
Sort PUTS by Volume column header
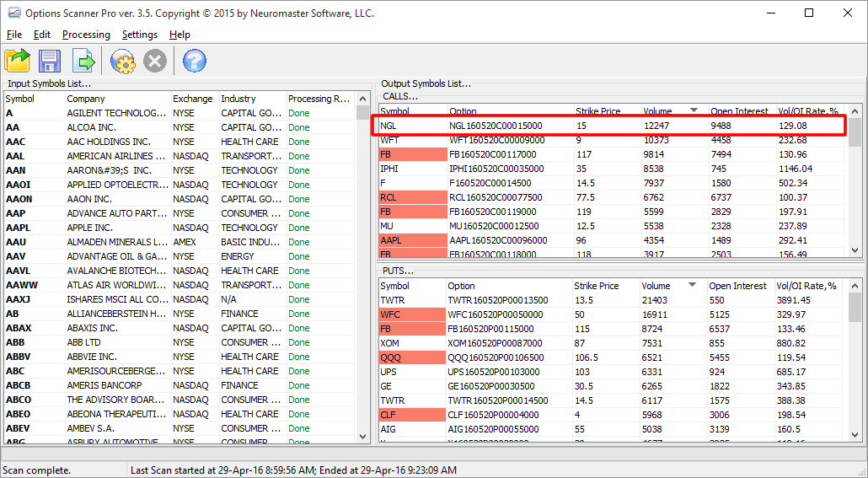[x=672, y=286]
